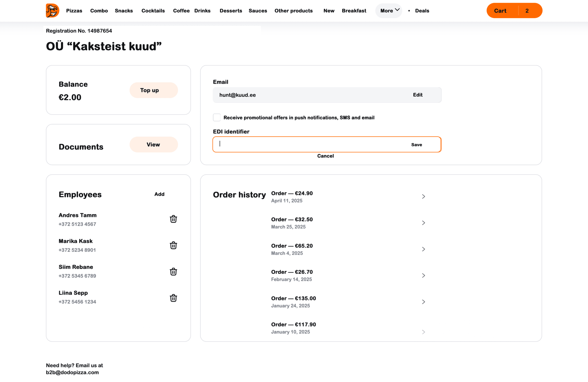
Task: Edit the email address
Action: tap(418, 95)
